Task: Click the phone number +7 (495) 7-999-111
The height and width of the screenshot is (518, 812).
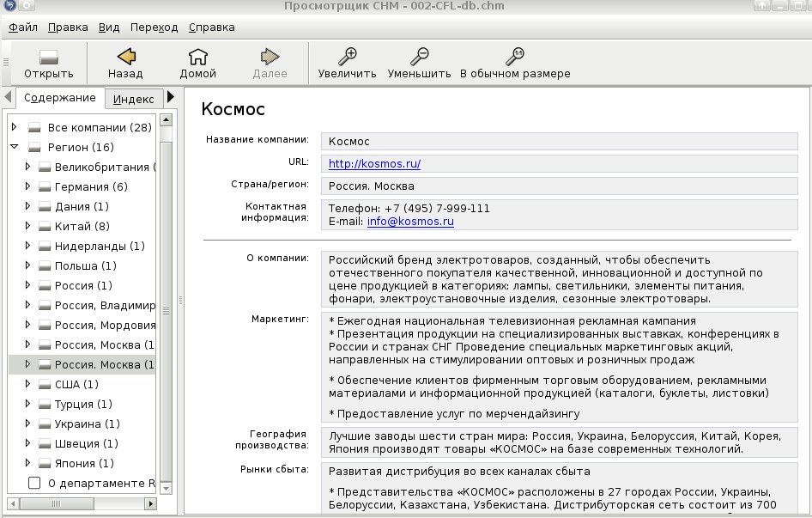Action: (x=437, y=209)
